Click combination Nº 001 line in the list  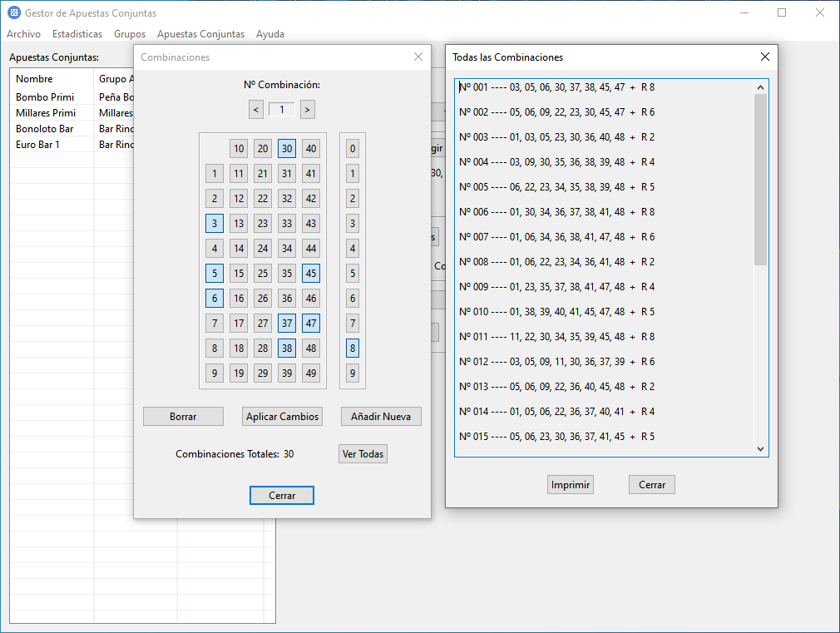[556, 87]
